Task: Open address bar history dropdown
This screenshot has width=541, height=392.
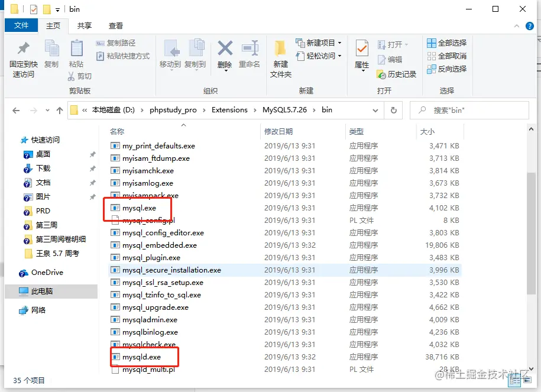Action: coord(375,111)
